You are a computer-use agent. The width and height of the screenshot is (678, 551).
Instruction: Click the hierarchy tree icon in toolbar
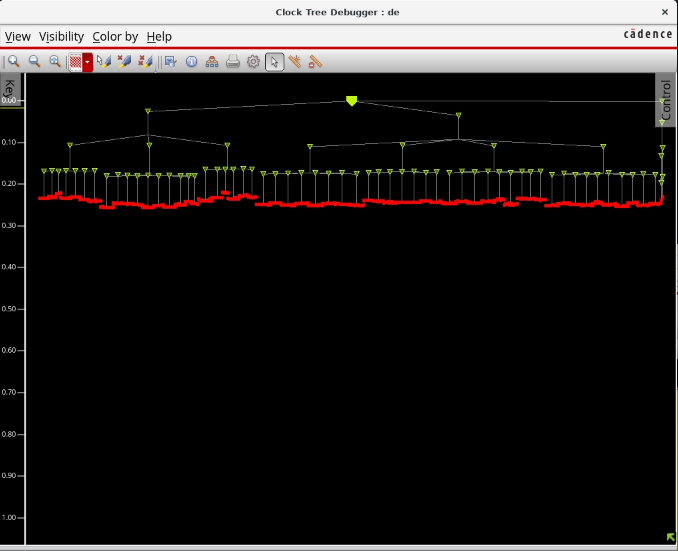pyautogui.click(x=212, y=61)
